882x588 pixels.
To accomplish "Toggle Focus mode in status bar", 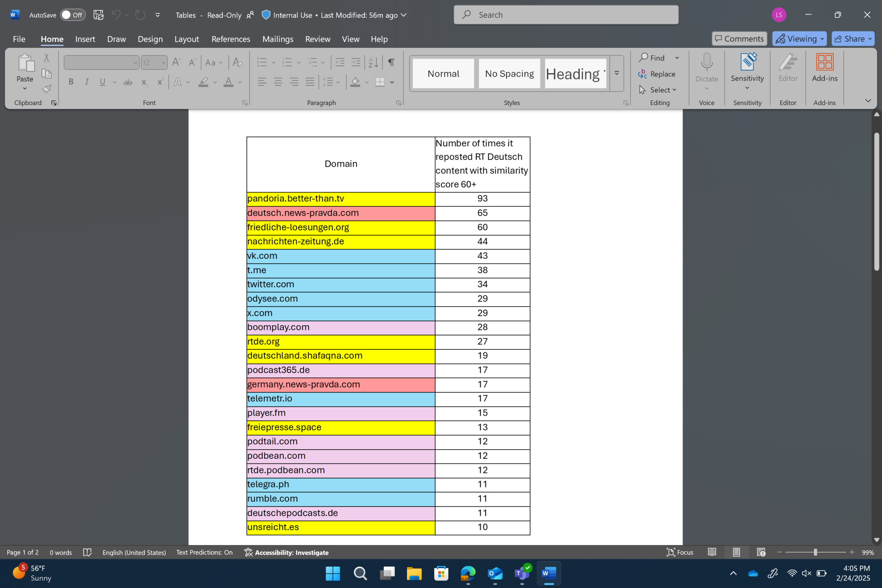I will (x=680, y=552).
